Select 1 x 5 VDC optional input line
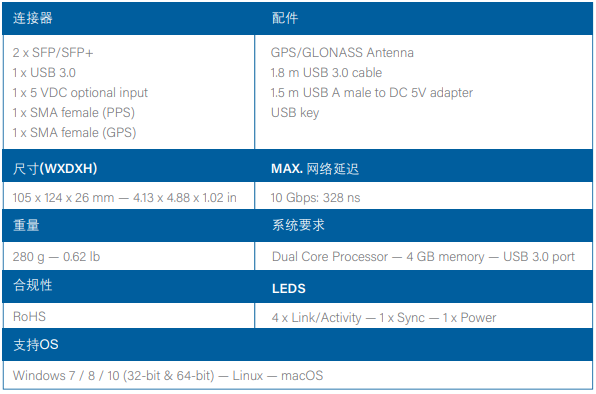The image size is (596, 394). pyautogui.click(x=80, y=93)
